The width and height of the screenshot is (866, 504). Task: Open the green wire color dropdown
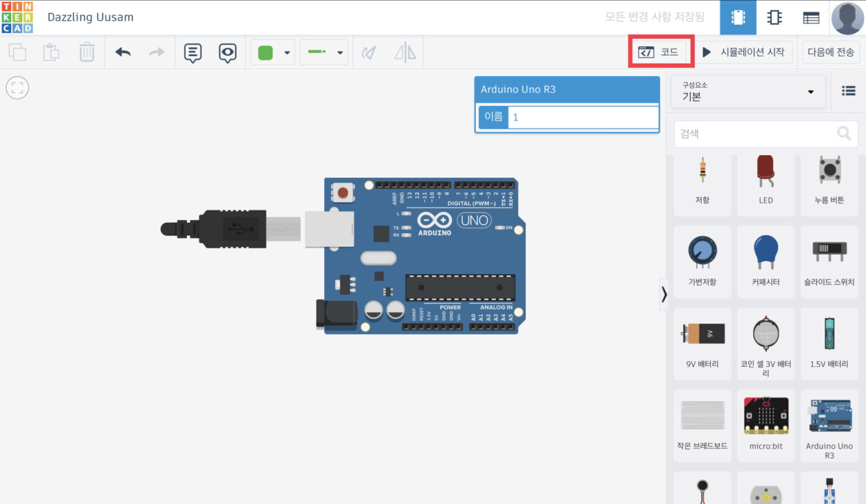click(x=273, y=52)
